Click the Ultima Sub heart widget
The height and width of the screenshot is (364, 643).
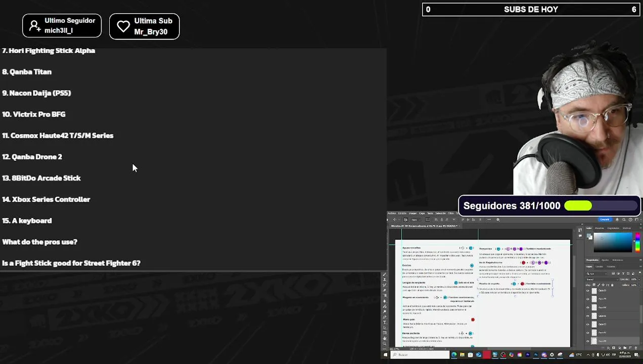(145, 26)
